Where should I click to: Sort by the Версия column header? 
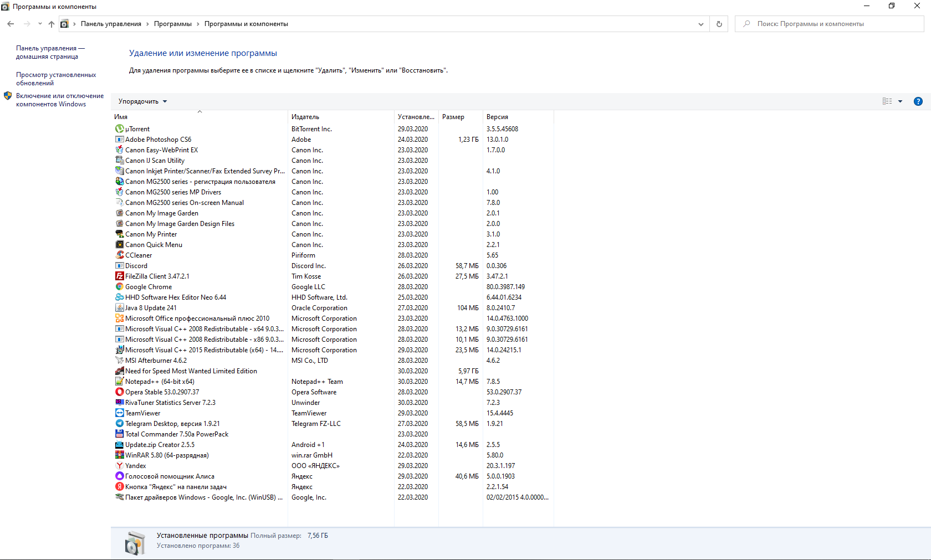[x=518, y=117]
